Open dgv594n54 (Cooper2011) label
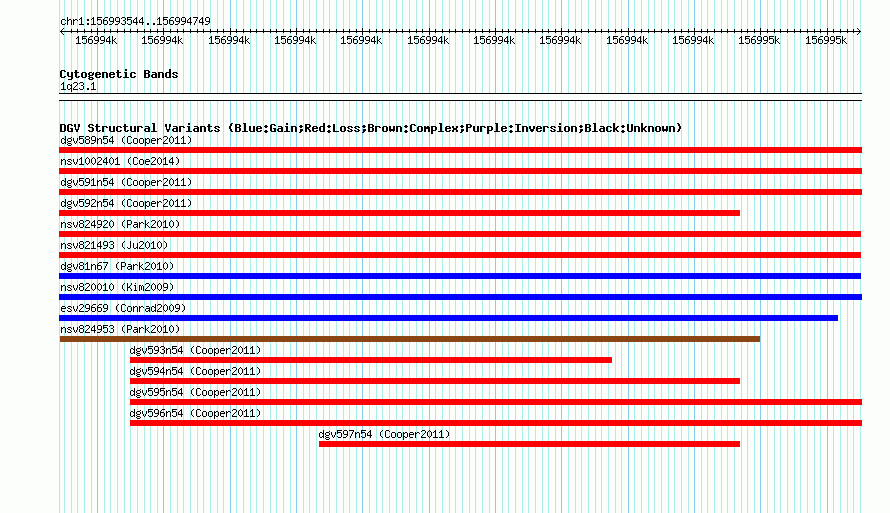Image resolution: width=890 pixels, height=513 pixels. pyautogui.click(x=195, y=371)
